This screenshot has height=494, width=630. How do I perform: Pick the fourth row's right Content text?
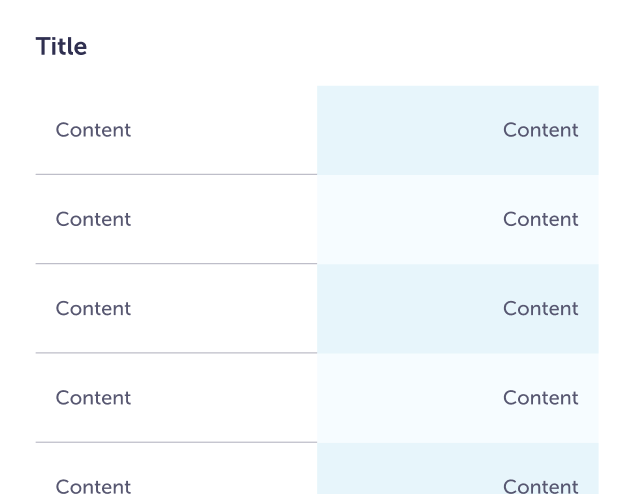coord(540,398)
